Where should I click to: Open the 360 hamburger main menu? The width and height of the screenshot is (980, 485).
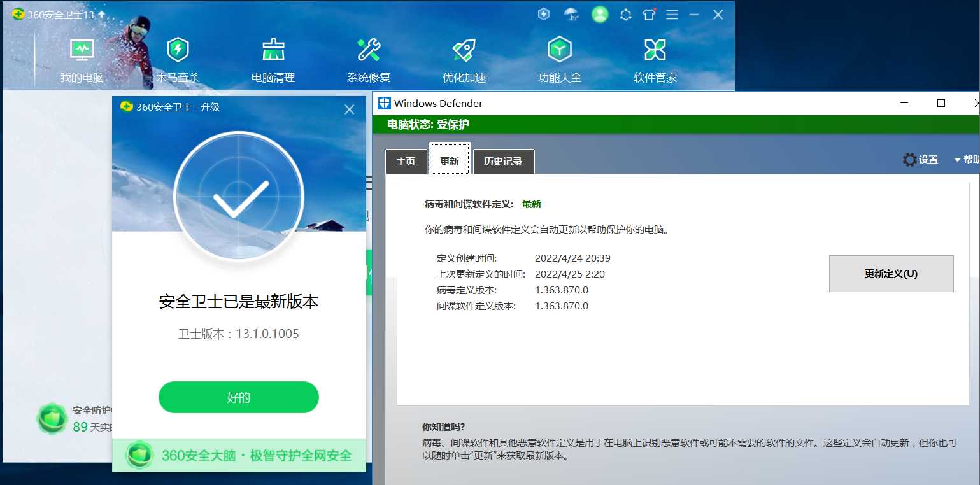click(x=672, y=14)
